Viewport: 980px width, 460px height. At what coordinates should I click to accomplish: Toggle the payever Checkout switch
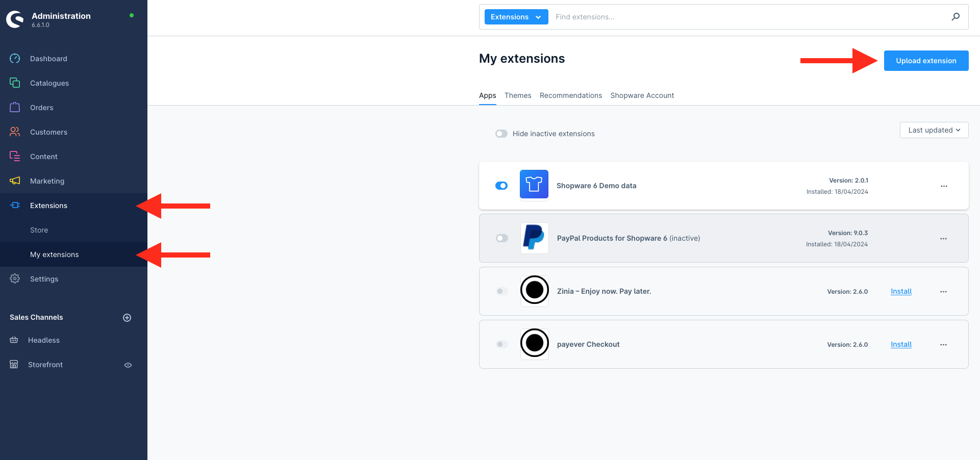(502, 344)
